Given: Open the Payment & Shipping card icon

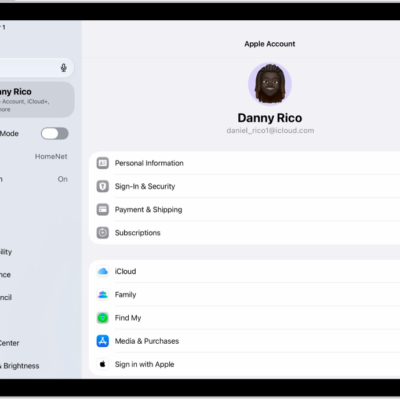Looking at the screenshot, I should coord(103,210).
